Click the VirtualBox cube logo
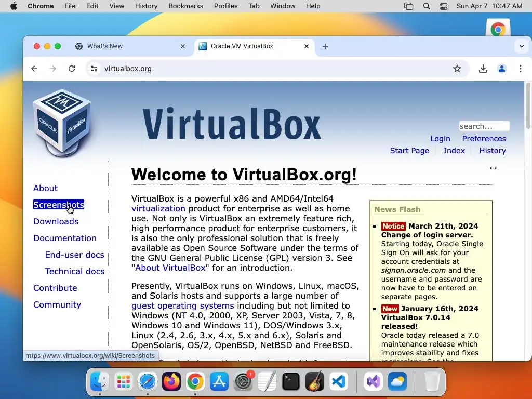Viewport: 532px width, 399px height. tap(62, 123)
